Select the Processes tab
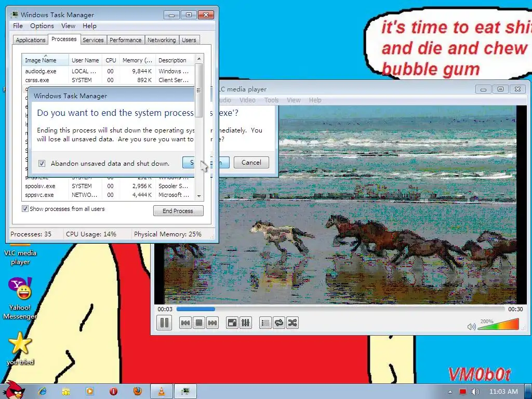The width and height of the screenshot is (532, 399). click(64, 39)
